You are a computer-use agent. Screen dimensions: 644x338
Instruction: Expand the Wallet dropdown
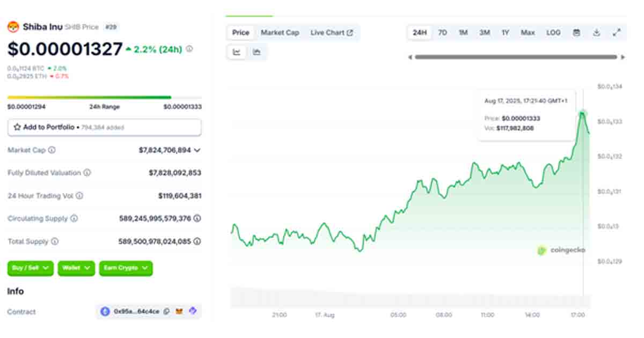click(76, 268)
